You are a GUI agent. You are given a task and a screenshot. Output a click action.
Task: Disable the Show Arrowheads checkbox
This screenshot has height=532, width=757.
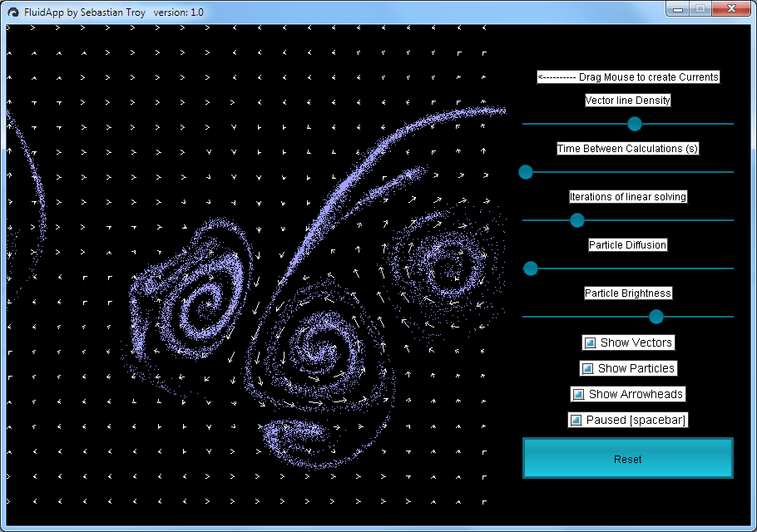point(578,395)
